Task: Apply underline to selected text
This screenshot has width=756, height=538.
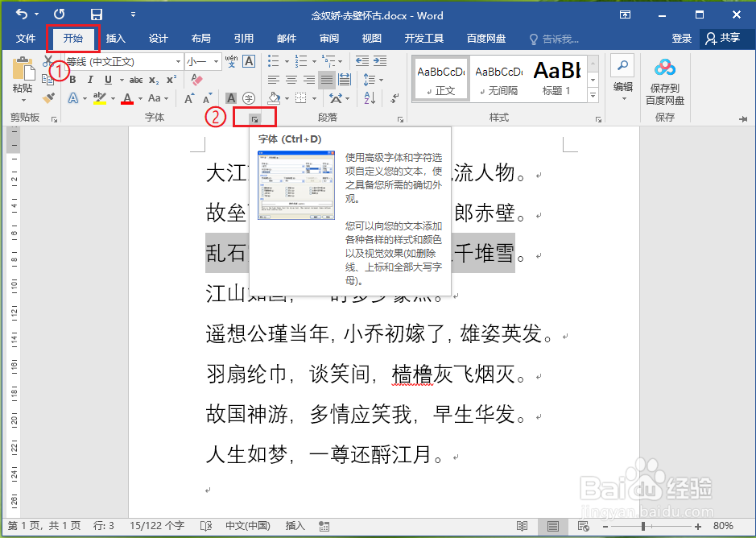Action: click(x=108, y=79)
